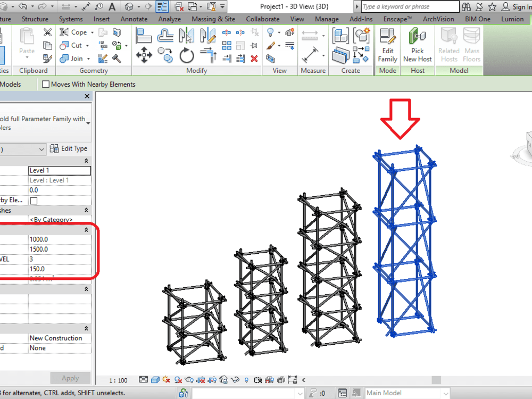Click the Demolish hammer icon

tap(117, 59)
